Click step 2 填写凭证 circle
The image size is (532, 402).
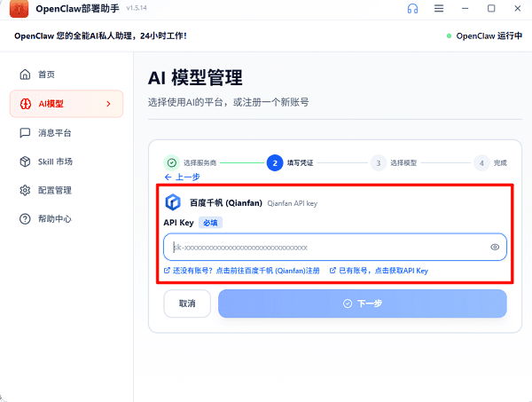click(x=275, y=163)
